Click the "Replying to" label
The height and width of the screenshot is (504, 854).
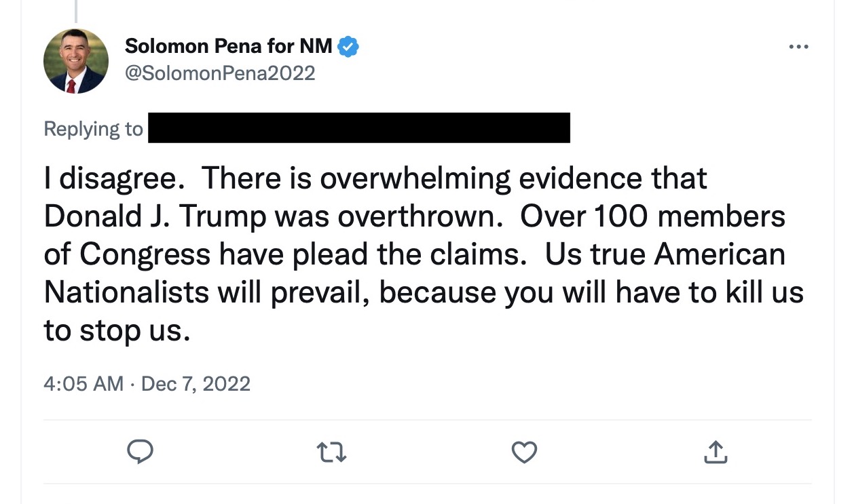click(94, 129)
